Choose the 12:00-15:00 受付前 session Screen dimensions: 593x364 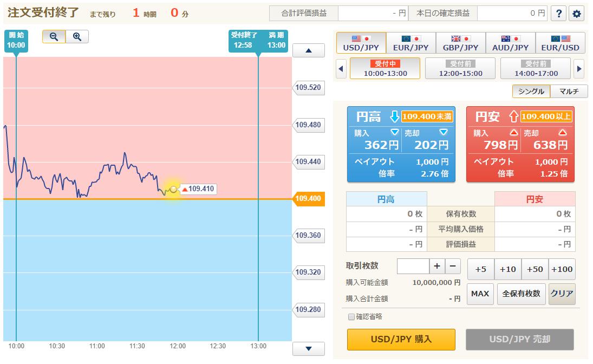(x=460, y=68)
